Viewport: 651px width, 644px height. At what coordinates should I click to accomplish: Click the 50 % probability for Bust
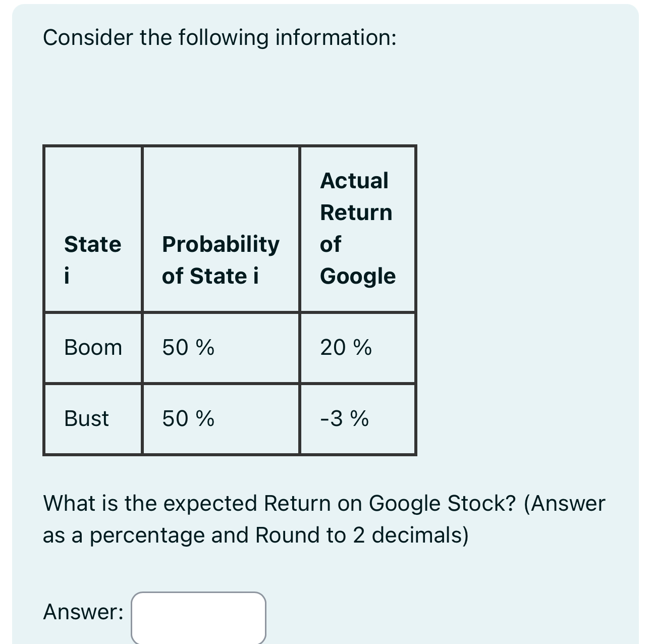point(187,419)
